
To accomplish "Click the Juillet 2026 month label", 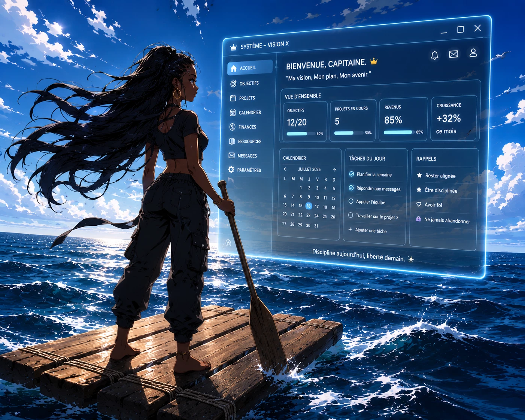I will coord(309,169).
